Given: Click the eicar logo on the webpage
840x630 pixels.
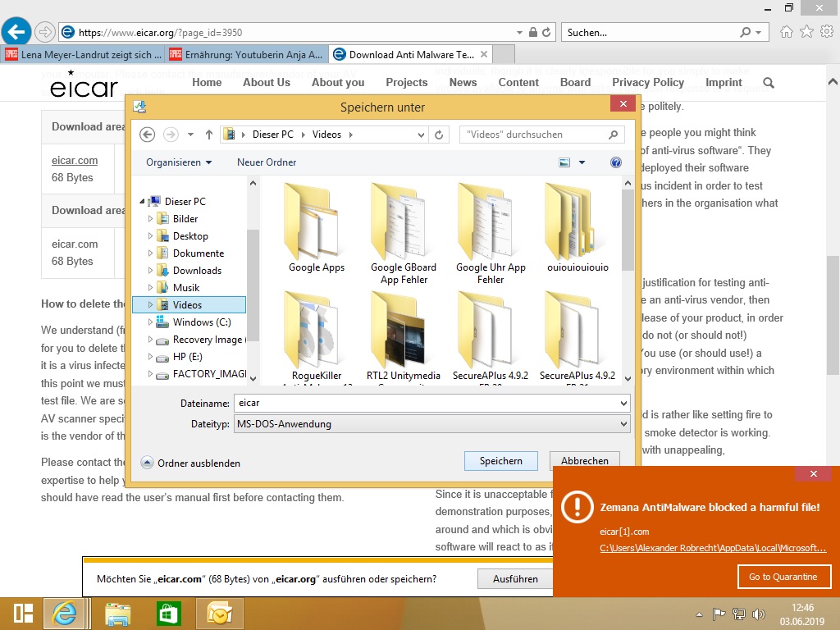Looking at the screenshot, I should pyautogui.click(x=84, y=84).
